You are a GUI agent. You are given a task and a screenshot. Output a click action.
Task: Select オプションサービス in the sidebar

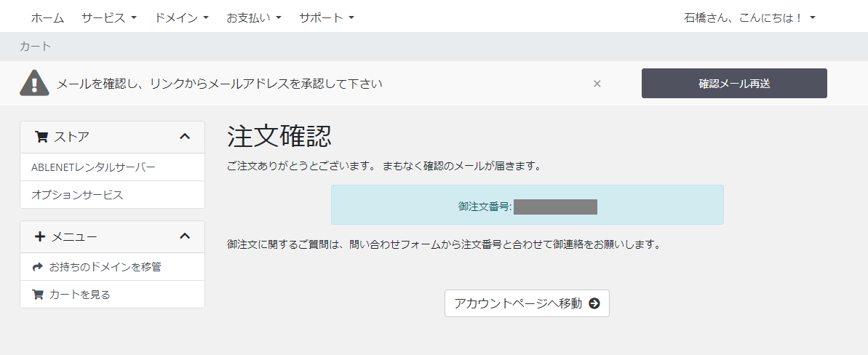(77, 195)
